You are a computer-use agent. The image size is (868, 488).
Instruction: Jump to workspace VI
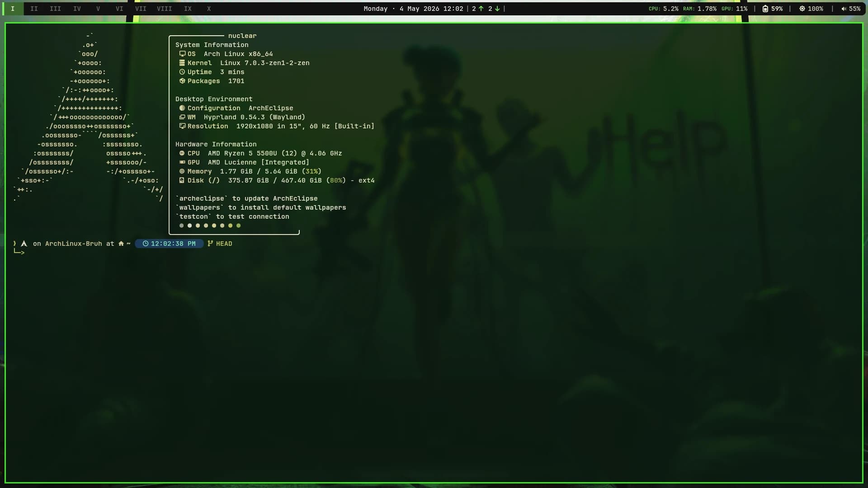pos(119,9)
